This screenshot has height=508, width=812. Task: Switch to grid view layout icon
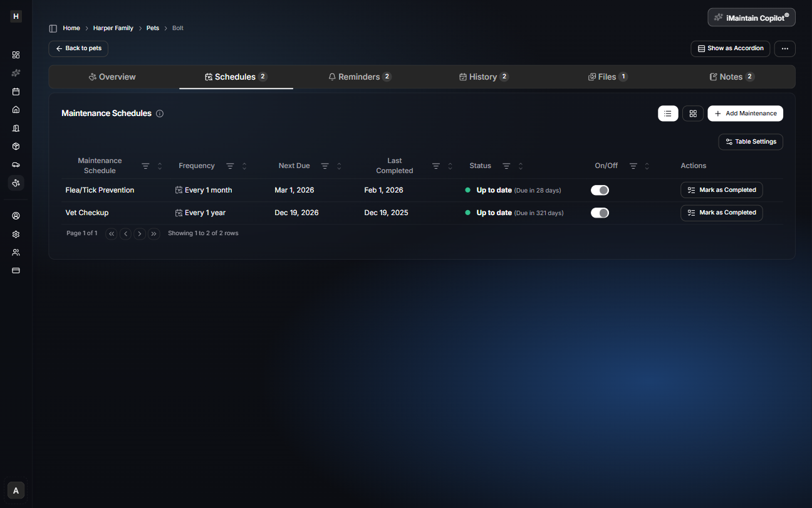click(x=692, y=114)
